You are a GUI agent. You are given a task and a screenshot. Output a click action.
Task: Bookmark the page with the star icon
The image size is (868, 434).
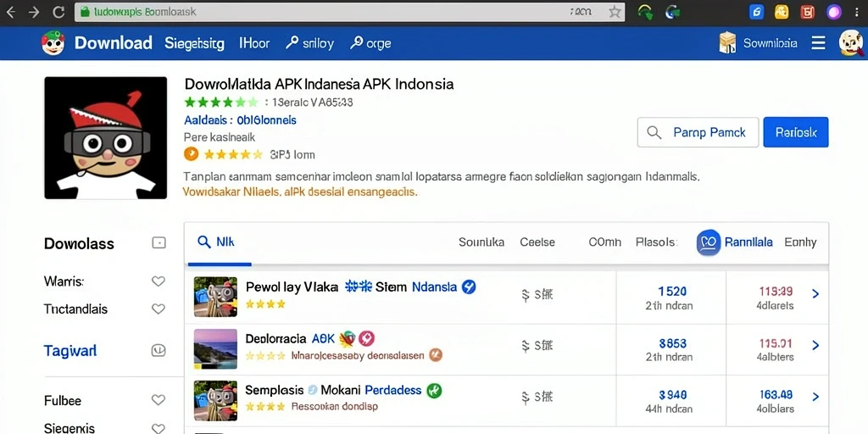pos(615,12)
